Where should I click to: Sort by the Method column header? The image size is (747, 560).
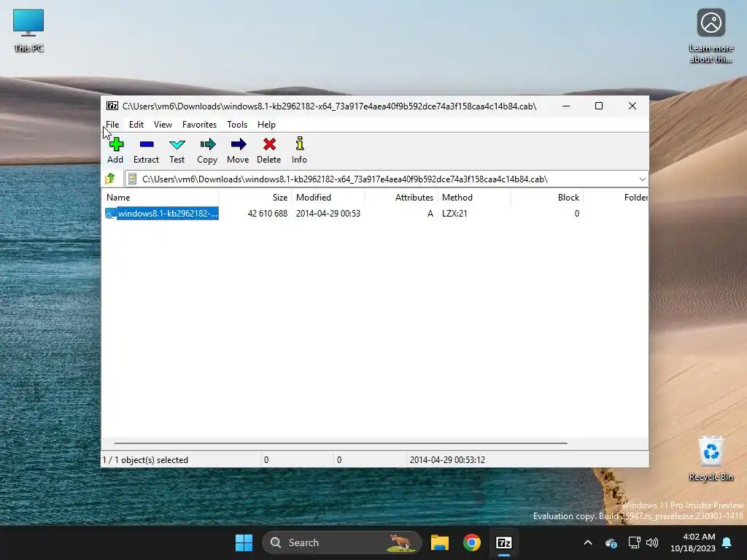pyautogui.click(x=474, y=197)
